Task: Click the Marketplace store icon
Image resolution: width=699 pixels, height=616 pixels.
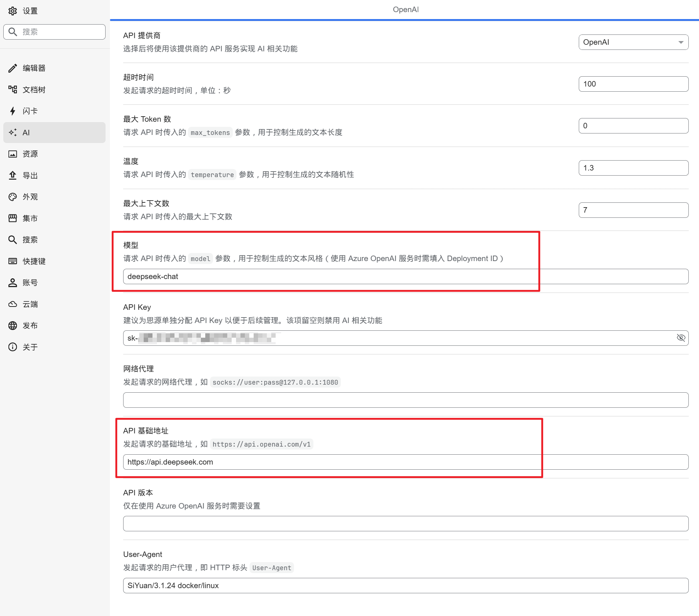Action: 13,218
